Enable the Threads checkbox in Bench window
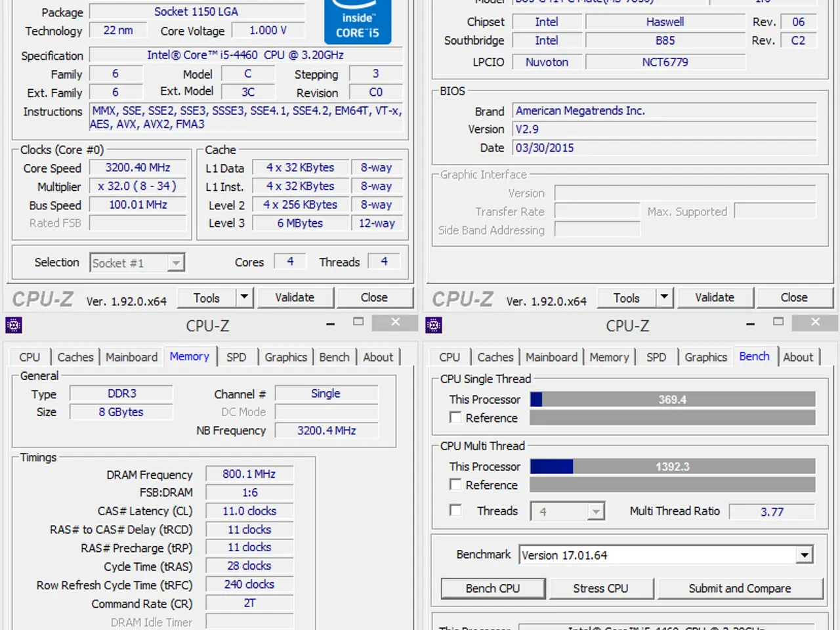This screenshot has height=630, width=840. point(455,510)
